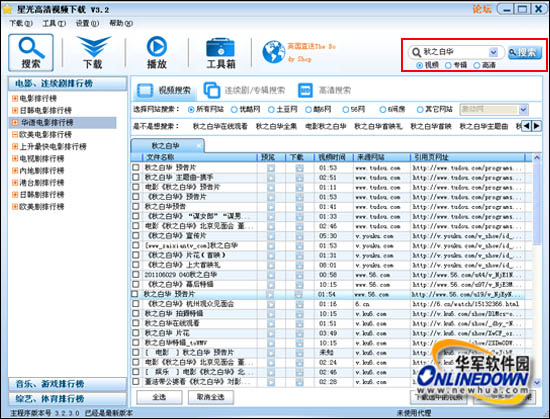The height and width of the screenshot is (419, 550).
Task: Open the search keyword history dropdown
Action: [493, 52]
